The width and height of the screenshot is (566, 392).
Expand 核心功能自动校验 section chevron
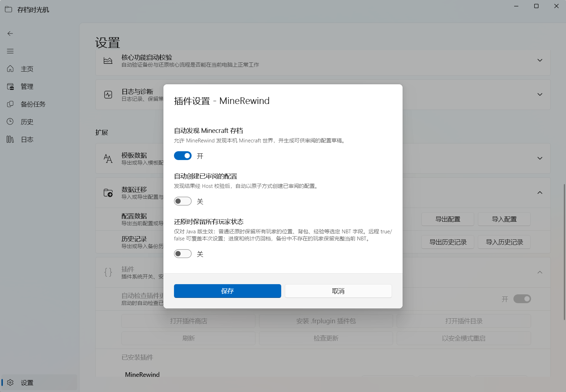(540, 60)
